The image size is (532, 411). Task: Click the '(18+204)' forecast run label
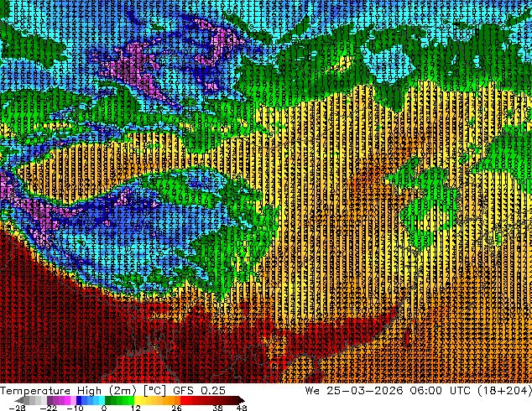click(x=504, y=391)
